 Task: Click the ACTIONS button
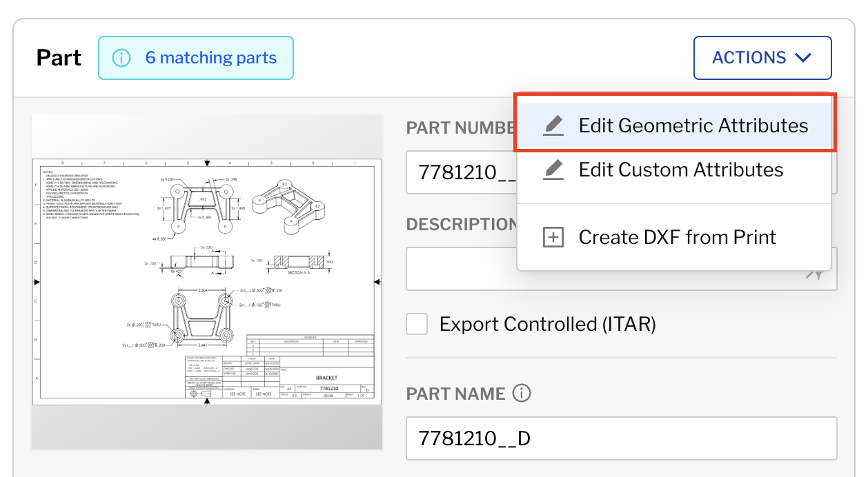(x=762, y=58)
